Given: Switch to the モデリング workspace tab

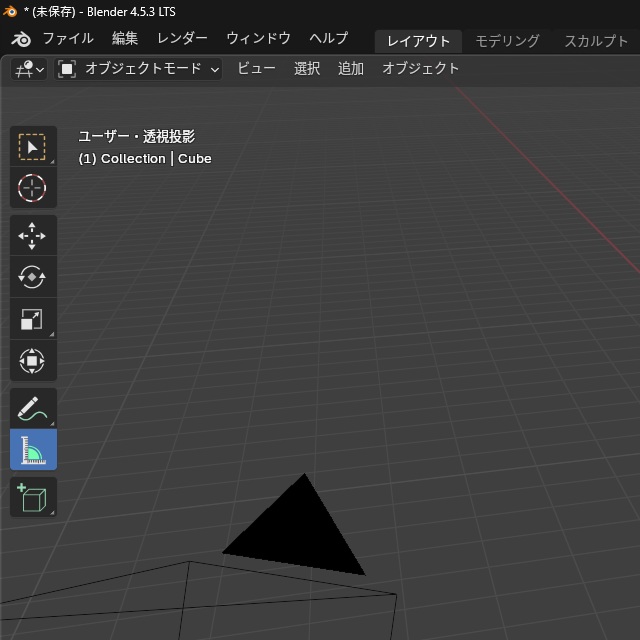Looking at the screenshot, I should pyautogui.click(x=507, y=41).
